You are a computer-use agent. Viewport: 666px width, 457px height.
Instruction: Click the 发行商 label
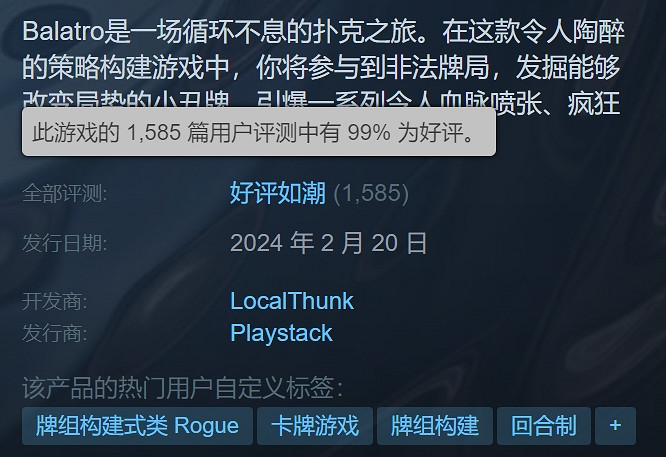(54, 333)
